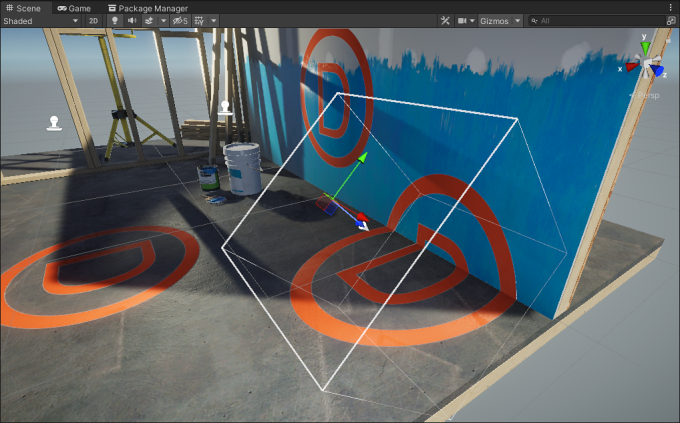Switch to the Game tab
Viewport: 680px width, 423px height.
pos(73,7)
